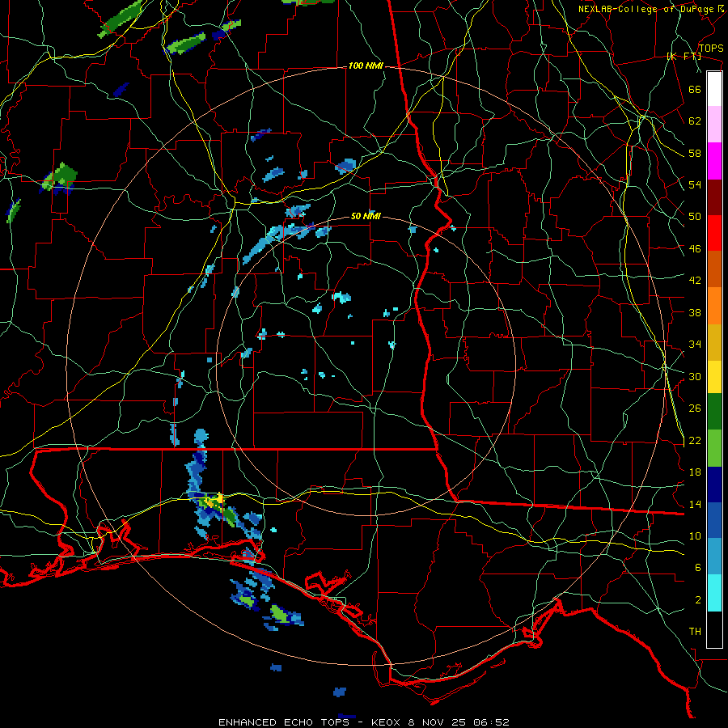Click the bright yellow legend swatch
728x728 pixels.
click(x=714, y=377)
